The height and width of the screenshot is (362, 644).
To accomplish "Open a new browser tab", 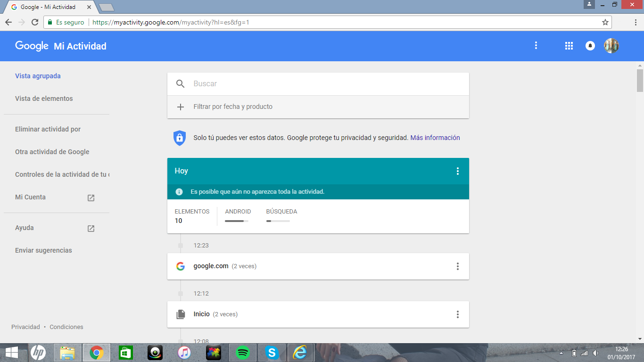I will click(107, 7).
